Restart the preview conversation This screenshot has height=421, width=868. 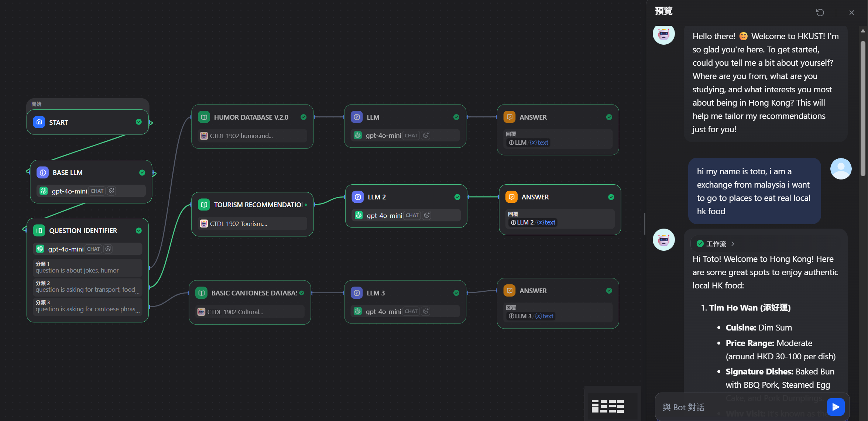[x=820, y=13]
